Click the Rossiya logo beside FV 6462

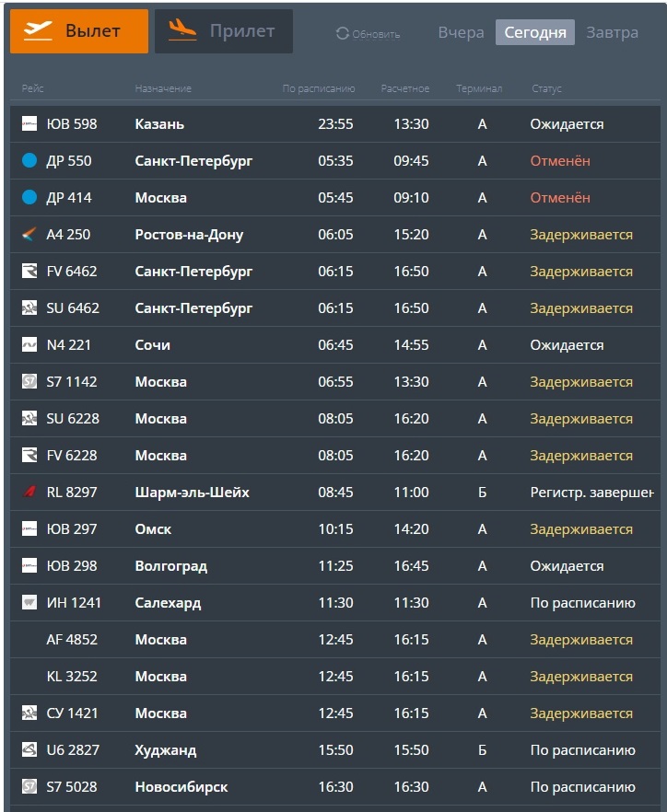[x=29, y=271]
